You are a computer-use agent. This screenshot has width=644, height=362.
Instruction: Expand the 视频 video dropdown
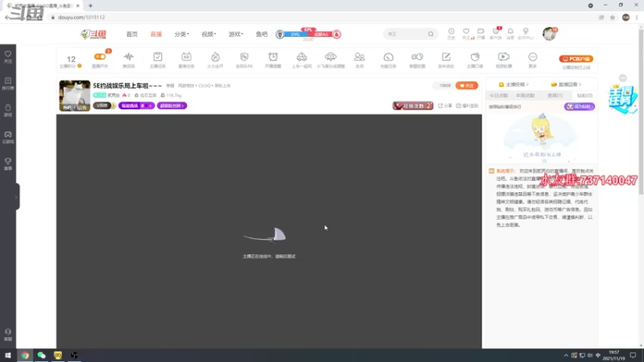pos(208,34)
